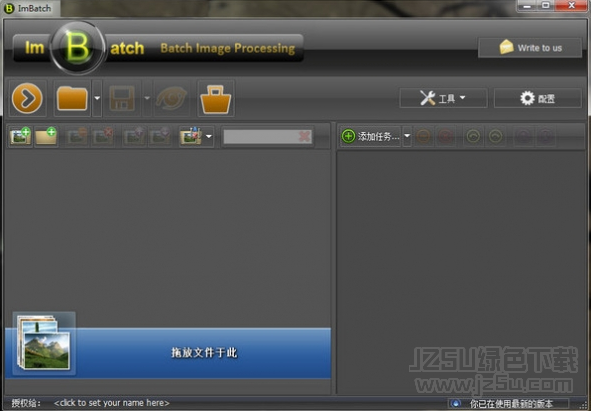The height and width of the screenshot is (411, 591).
Task: Click the glowing B ImBatch logo
Action: pyautogui.click(x=77, y=48)
